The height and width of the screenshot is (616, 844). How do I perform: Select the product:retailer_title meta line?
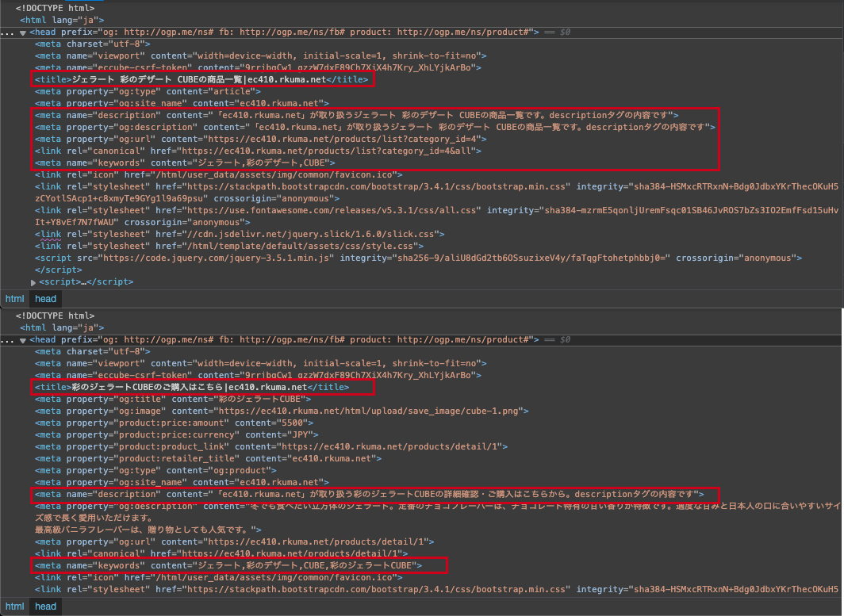coord(209,458)
